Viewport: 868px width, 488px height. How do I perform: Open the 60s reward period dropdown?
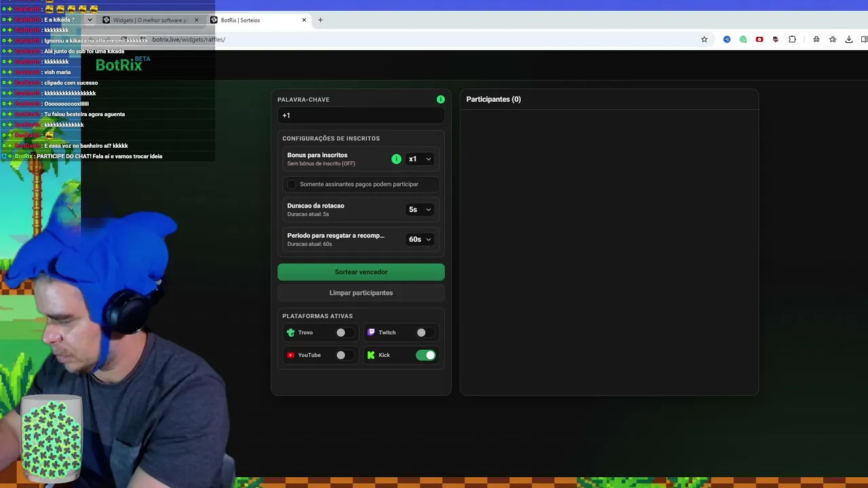pos(419,239)
